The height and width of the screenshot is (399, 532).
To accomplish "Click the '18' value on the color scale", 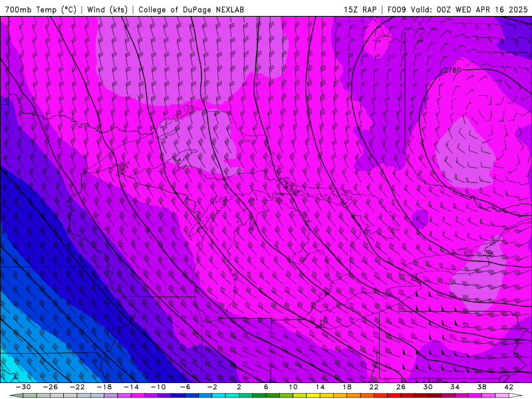I will click(346, 387).
